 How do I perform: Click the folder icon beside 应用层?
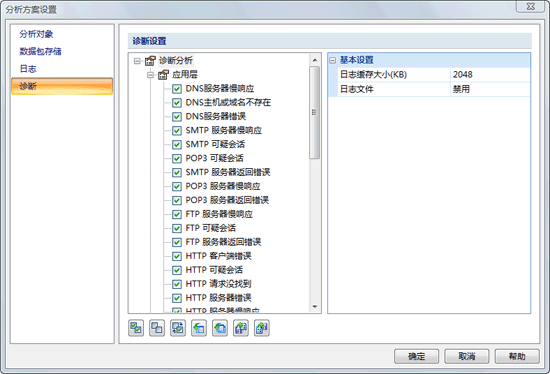pyautogui.click(x=163, y=74)
